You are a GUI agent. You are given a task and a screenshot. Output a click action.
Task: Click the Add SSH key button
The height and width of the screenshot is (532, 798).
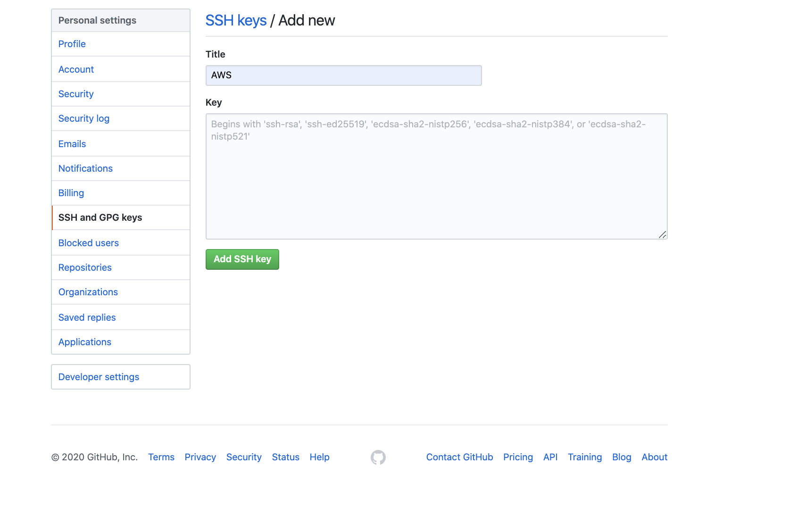[242, 259]
